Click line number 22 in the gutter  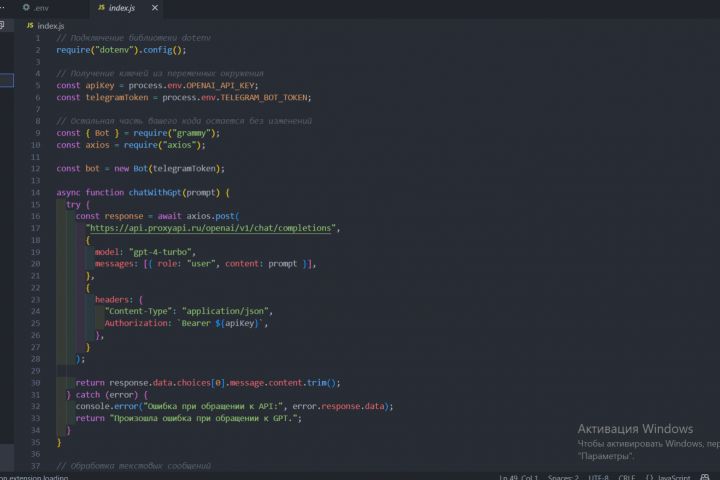point(35,288)
